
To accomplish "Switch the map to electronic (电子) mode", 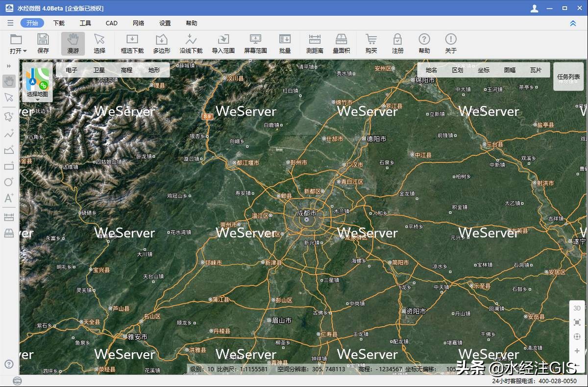I will point(72,70).
